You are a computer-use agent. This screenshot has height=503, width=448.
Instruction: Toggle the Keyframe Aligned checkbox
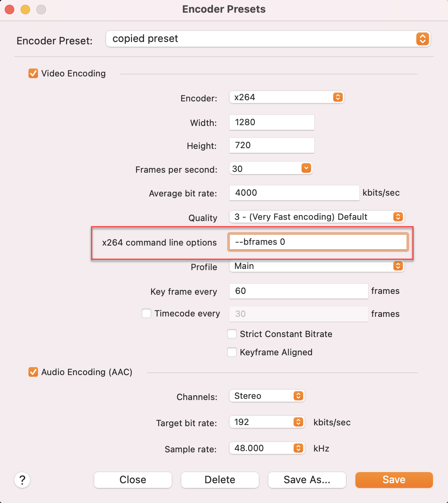click(232, 352)
